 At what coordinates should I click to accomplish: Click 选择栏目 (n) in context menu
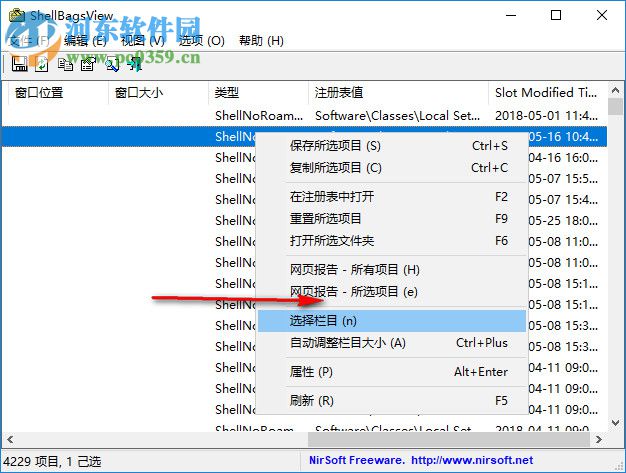point(392,321)
